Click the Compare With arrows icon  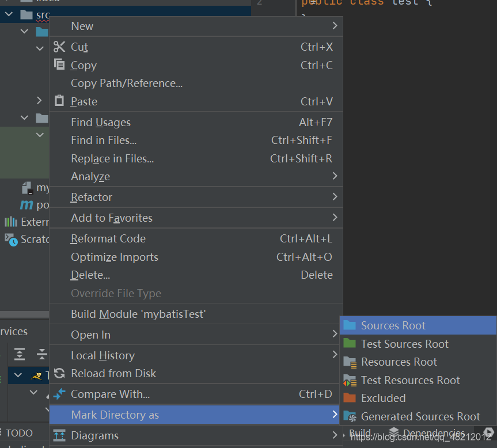coord(59,394)
